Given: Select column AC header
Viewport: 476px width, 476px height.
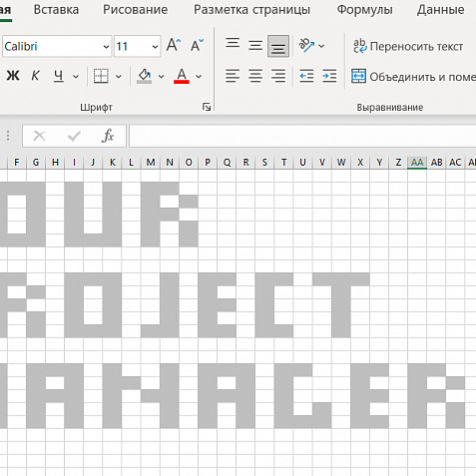Looking at the screenshot, I should pos(455,163).
